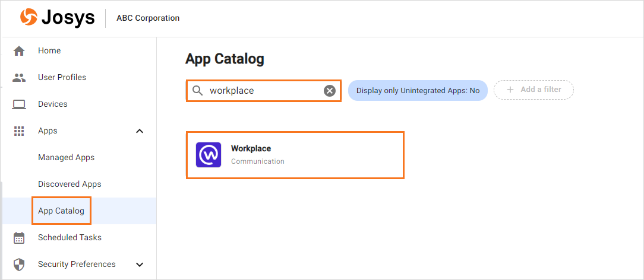Toggle Display only Unintegrated Apps filter
The width and height of the screenshot is (644, 280).
tap(418, 91)
